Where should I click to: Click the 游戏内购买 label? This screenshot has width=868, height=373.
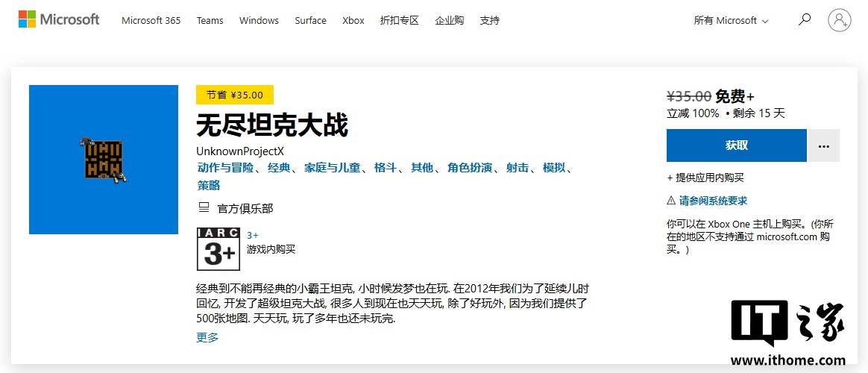(271, 250)
